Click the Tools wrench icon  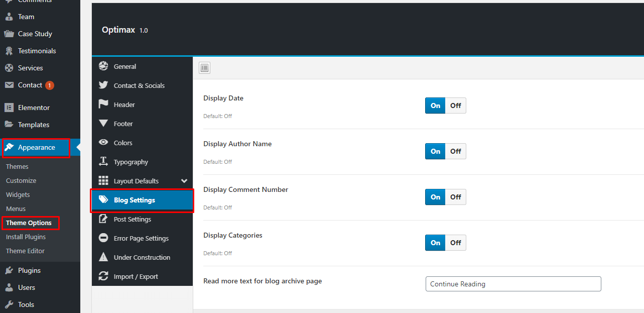pyautogui.click(x=9, y=304)
